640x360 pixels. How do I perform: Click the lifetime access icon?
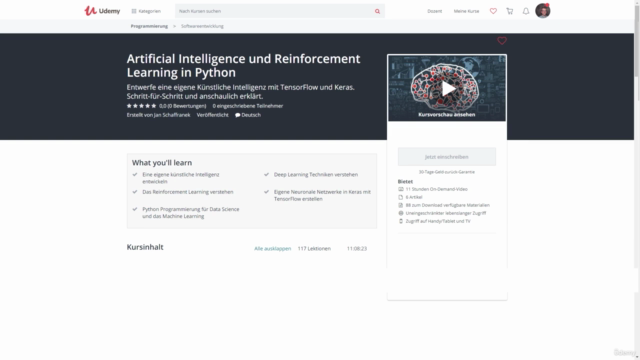[x=400, y=213]
